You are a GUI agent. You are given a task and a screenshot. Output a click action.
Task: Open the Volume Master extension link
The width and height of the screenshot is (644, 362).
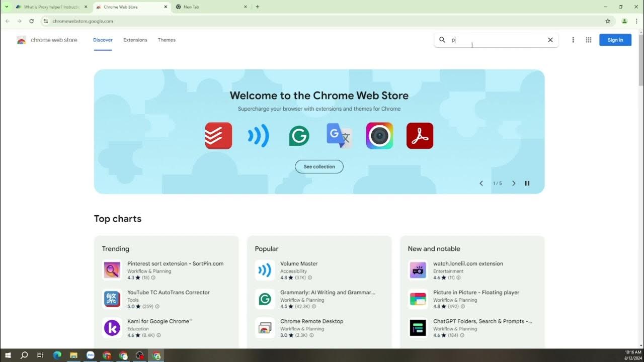click(299, 263)
